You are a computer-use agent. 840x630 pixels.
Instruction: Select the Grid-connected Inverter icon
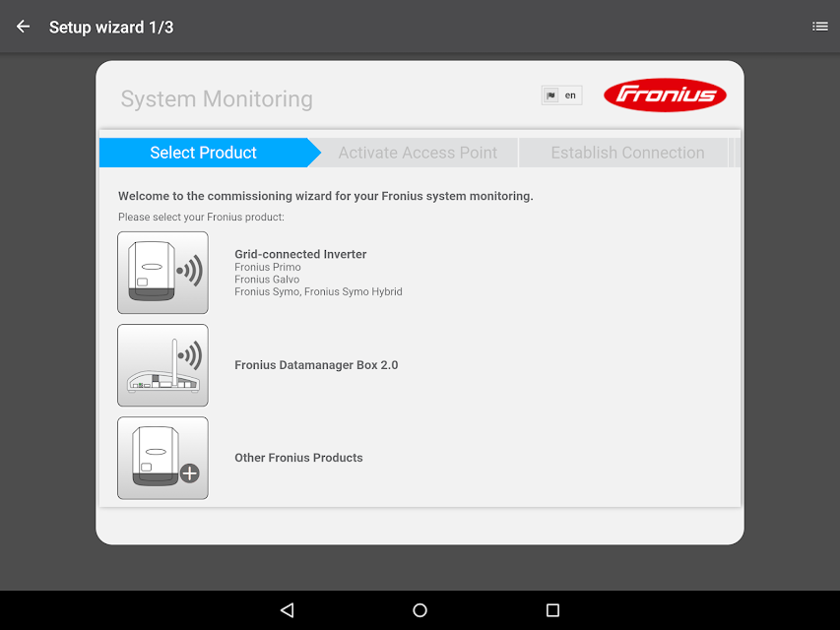[x=162, y=273]
